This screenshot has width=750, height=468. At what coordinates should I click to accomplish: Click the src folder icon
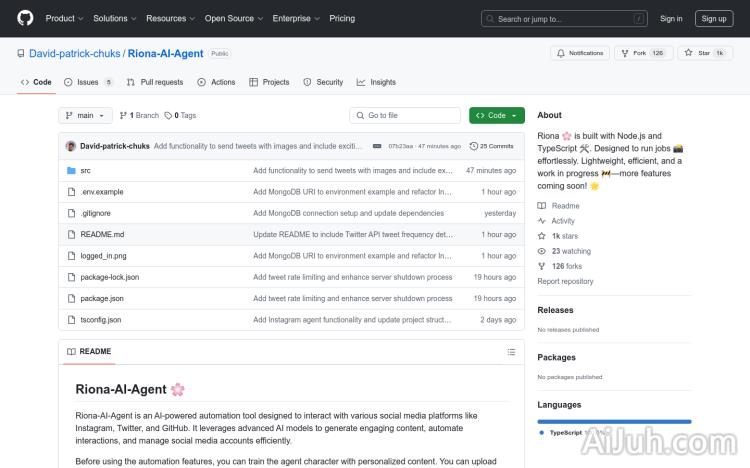click(71, 171)
